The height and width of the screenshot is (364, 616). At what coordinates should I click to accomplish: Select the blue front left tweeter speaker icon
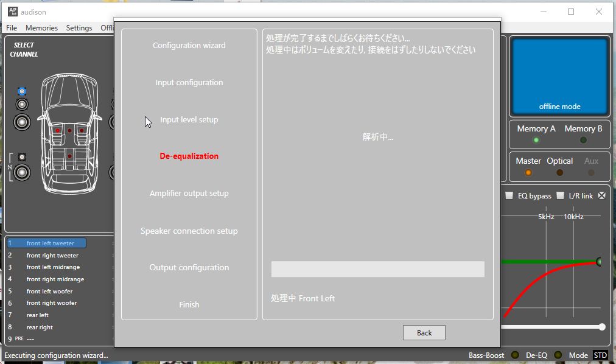[x=22, y=91]
